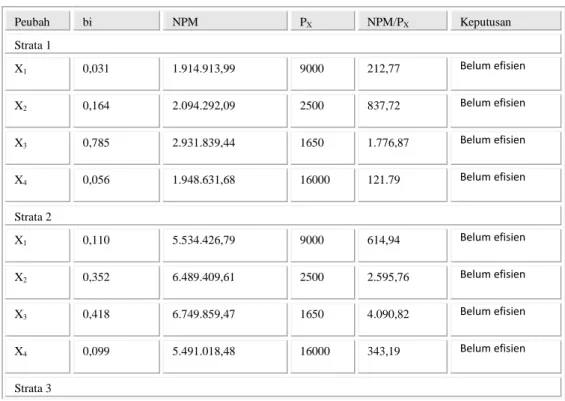Click the NPM/Px column header
The height and width of the screenshot is (401, 565).
pos(402,21)
